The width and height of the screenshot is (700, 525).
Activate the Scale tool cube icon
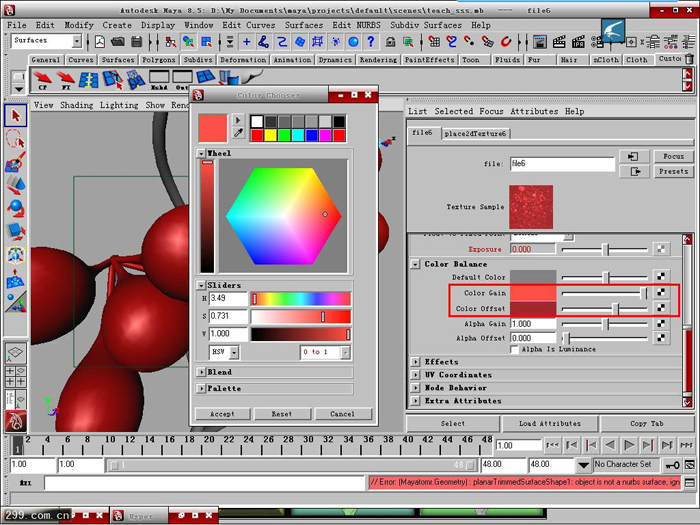pos(16,232)
